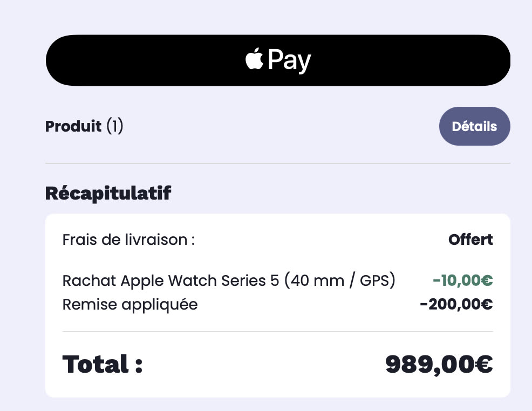Click the bold Total label
This screenshot has width=532, height=411.
click(103, 364)
